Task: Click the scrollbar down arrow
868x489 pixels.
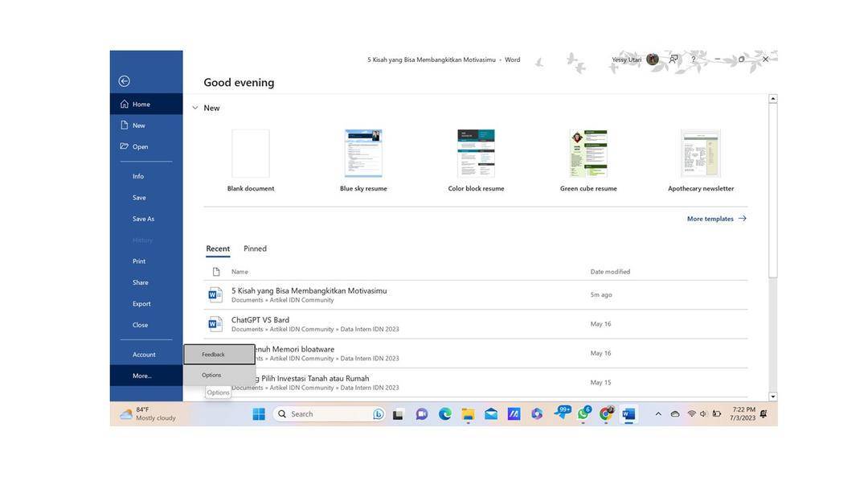Action: pos(773,397)
